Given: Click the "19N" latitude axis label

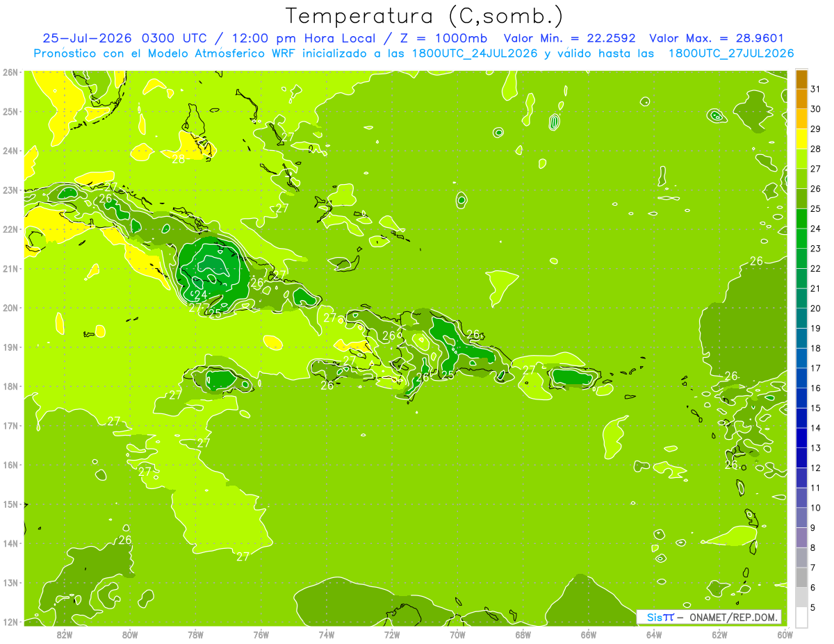Looking at the screenshot, I should pos(10,347).
